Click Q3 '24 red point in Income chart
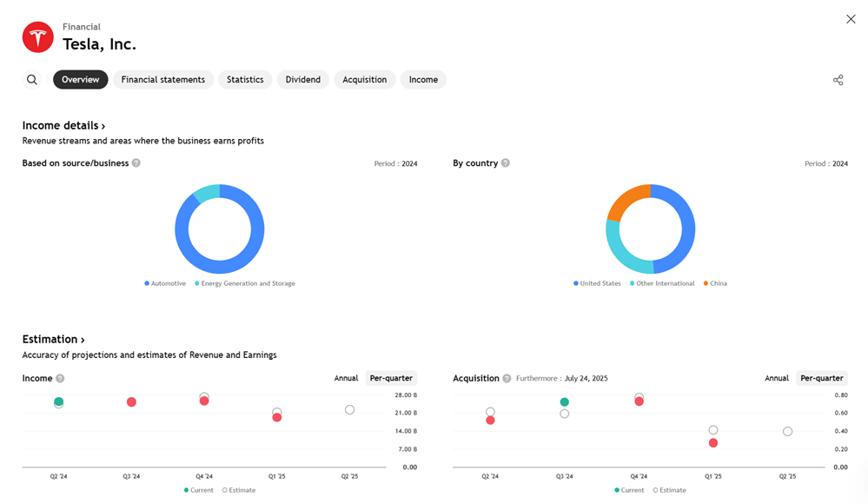The image size is (868, 504). point(131,402)
